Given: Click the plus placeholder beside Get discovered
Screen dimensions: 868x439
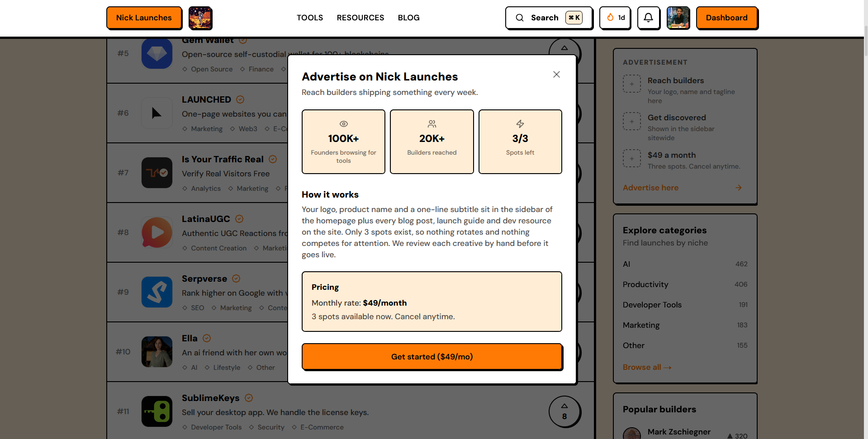Looking at the screenshot, I should pyautogui.click(x=632, y=121).
